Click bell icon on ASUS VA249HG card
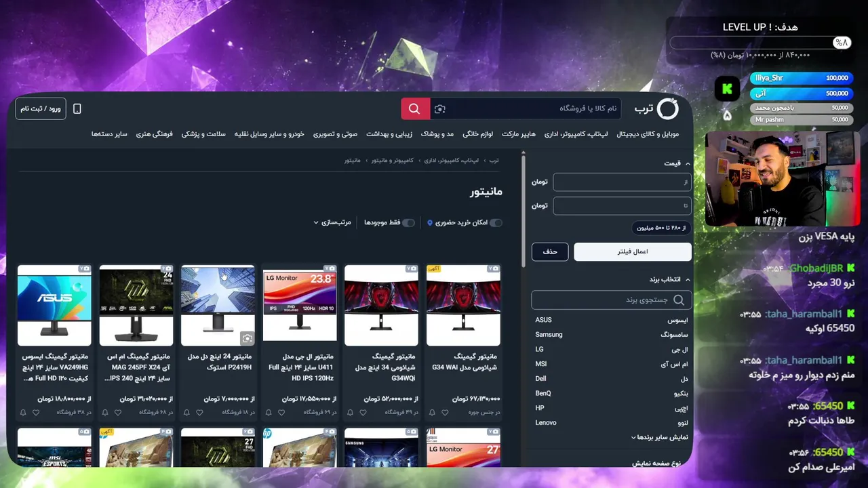868x488 pixels. (23, 412)
